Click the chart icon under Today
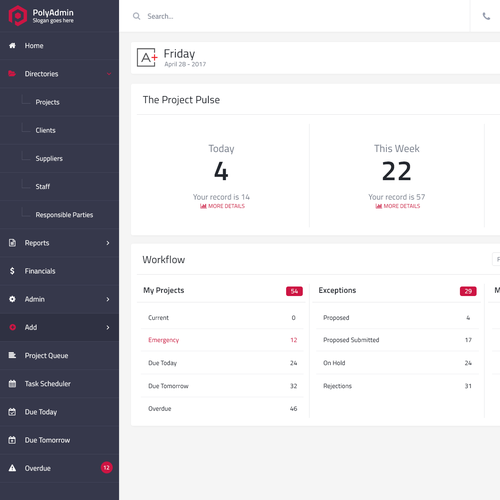The height and width of the screenshot is (500, 500). [203, 206]
